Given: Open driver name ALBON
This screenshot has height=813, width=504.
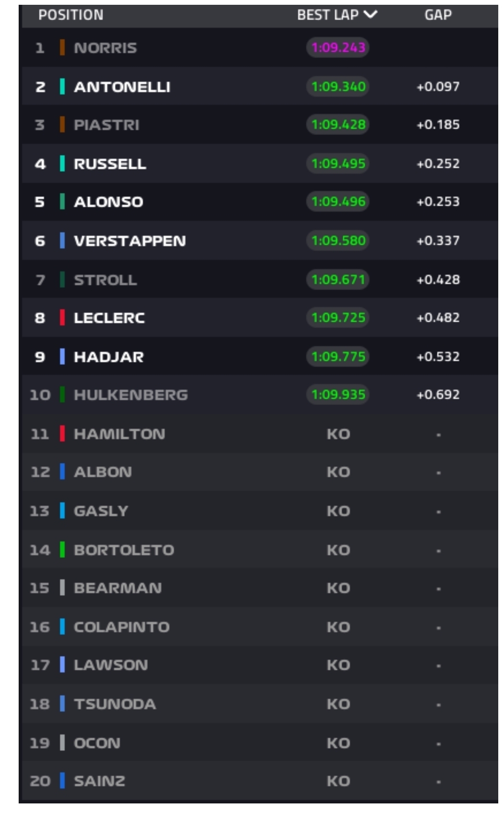Looking at the screenshot, I should pyautogui.click(x=103, y=472).
